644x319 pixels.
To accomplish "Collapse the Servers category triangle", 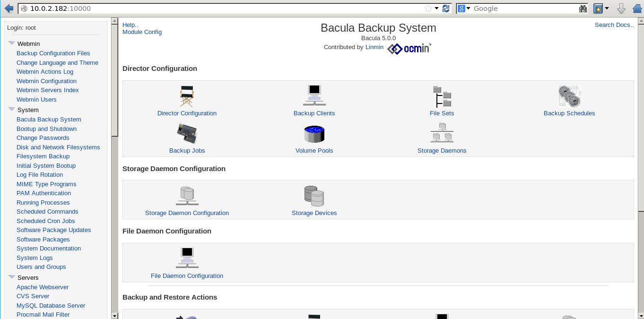I will click(12, 277).
